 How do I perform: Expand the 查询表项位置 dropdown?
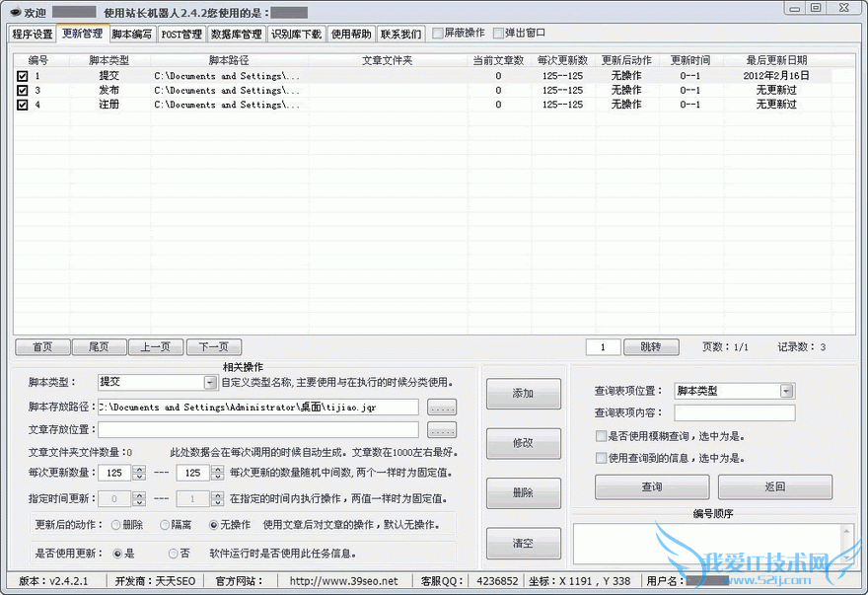[x=785, y=390]
